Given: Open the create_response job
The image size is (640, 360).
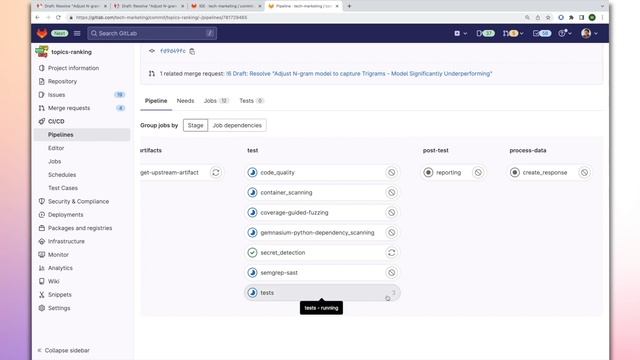Looking at the screenshot, I should point(544,173).
